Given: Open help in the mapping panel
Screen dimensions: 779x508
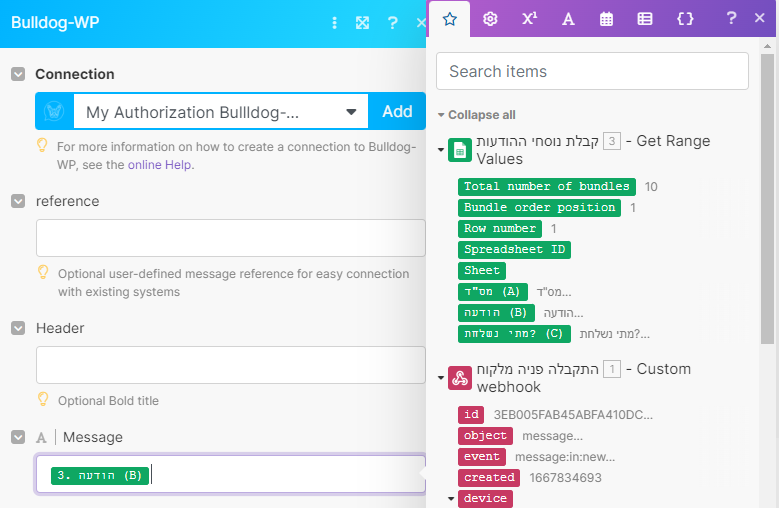Looking at the screenshot, I should click(731, 18).
